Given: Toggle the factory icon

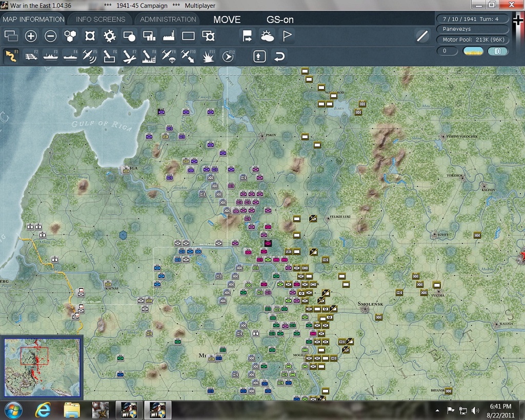Looking at the screenshot, I should coord(169,36).
